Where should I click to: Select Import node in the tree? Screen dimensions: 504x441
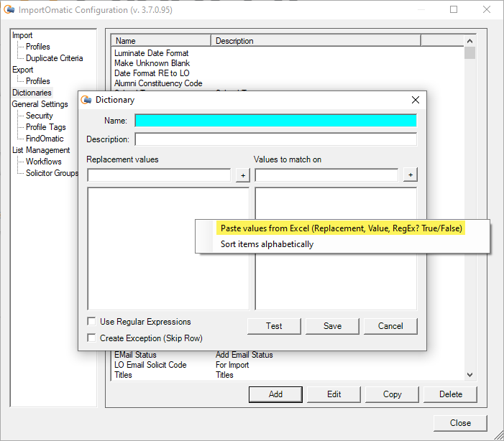[x=22, y=35]
